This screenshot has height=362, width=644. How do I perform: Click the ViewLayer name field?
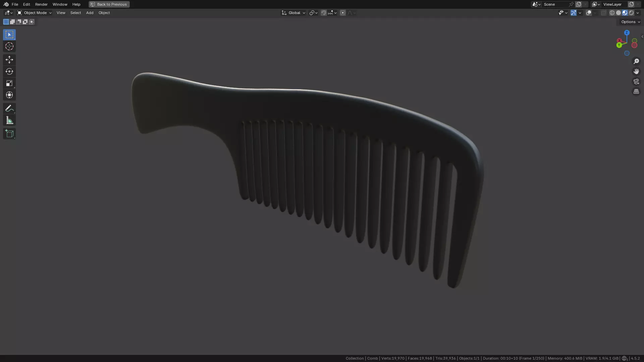pos(614,4)
